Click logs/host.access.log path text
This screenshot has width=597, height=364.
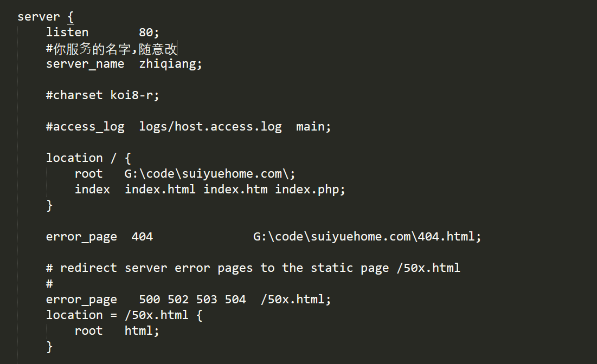click(210, 127)
